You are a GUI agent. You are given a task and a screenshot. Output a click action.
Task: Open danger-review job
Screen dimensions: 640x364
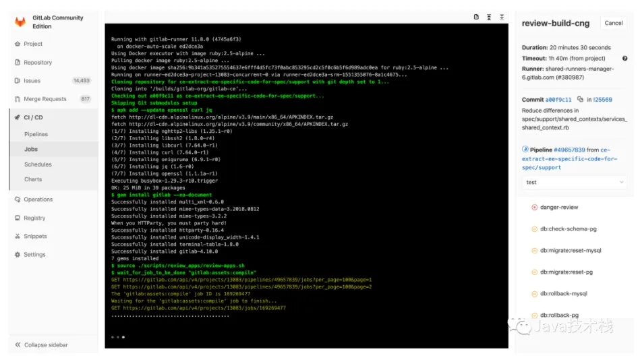tap(559, 208)
